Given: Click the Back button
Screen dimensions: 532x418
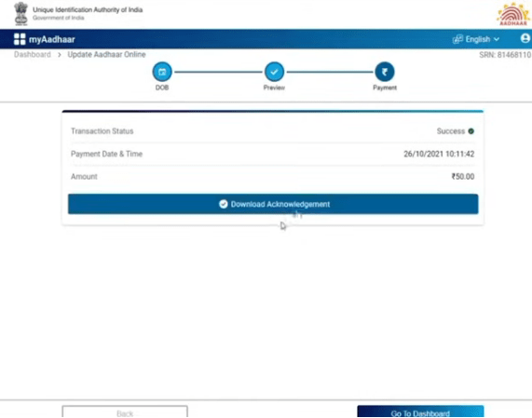Looking at the screenshot, I should [125, 411].
